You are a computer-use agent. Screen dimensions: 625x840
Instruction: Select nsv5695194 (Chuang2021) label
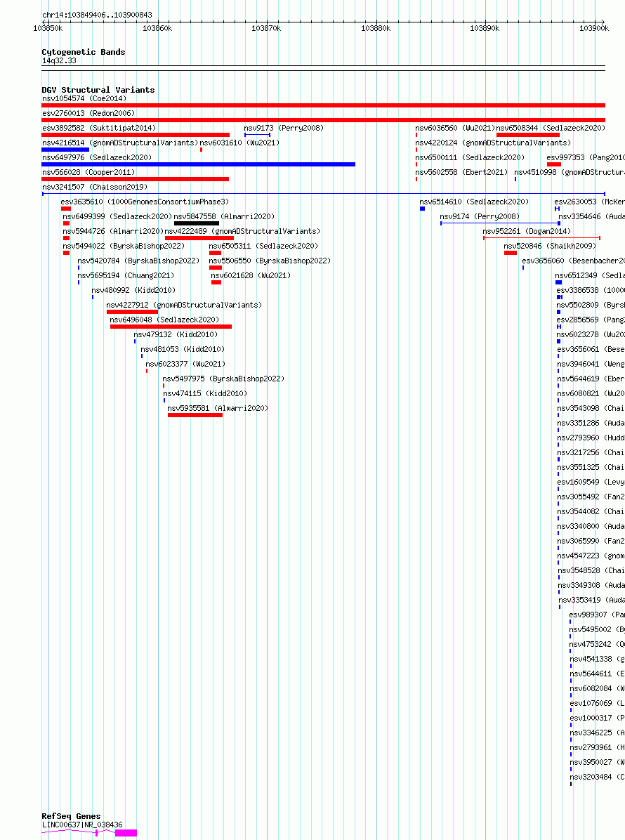(126, 275)
